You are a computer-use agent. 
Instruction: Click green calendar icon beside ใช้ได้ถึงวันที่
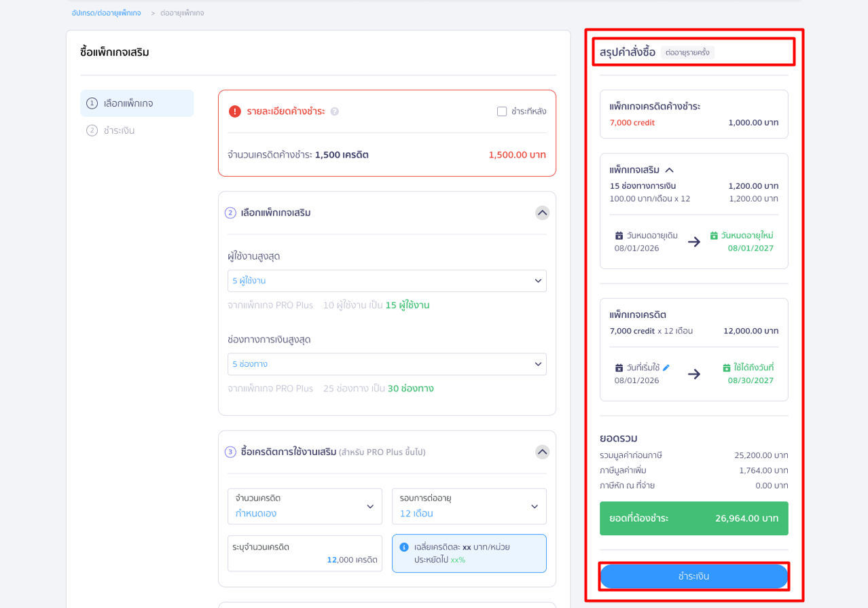[727, 368]
